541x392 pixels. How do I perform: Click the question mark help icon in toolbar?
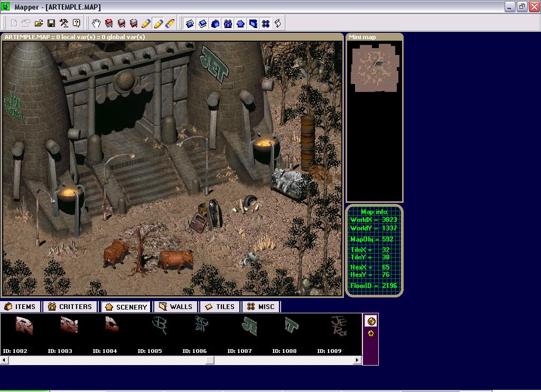click(76, 23)
